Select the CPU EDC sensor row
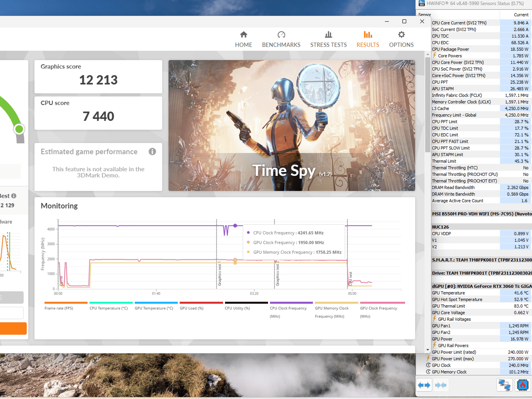Screen dimensions: 532x399 point(481,43)
